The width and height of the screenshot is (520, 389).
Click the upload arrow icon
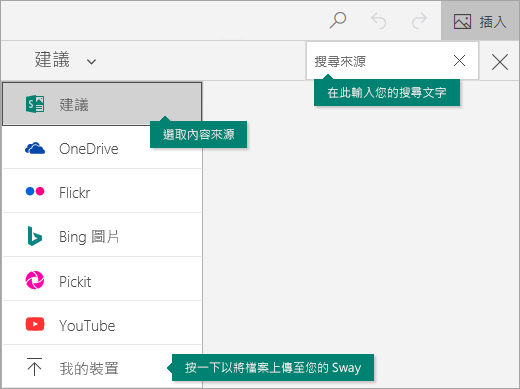pos(34,367)
